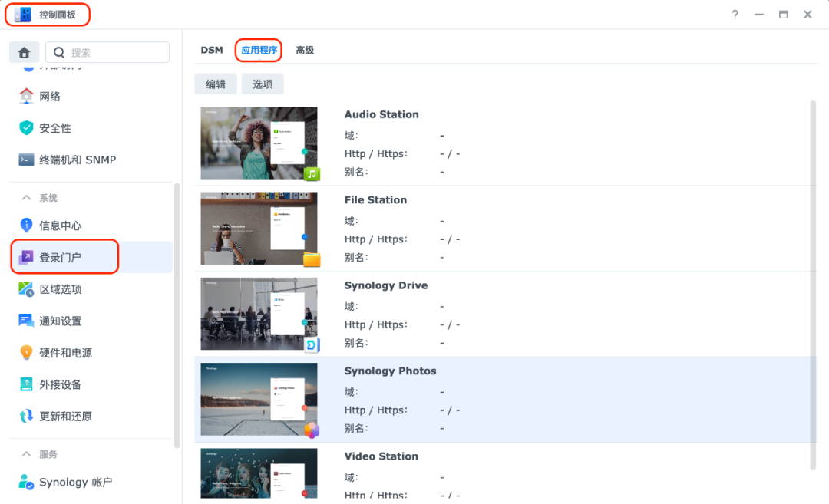Collapse the 系统 section chevron
Screen dimensions: 829x504
27,198
